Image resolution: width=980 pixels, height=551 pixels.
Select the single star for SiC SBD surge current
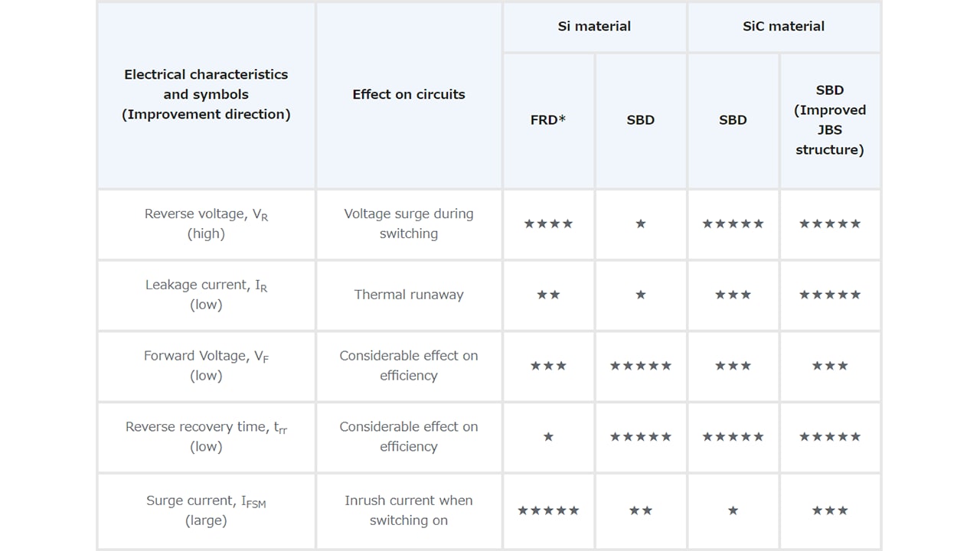point(733,510)
